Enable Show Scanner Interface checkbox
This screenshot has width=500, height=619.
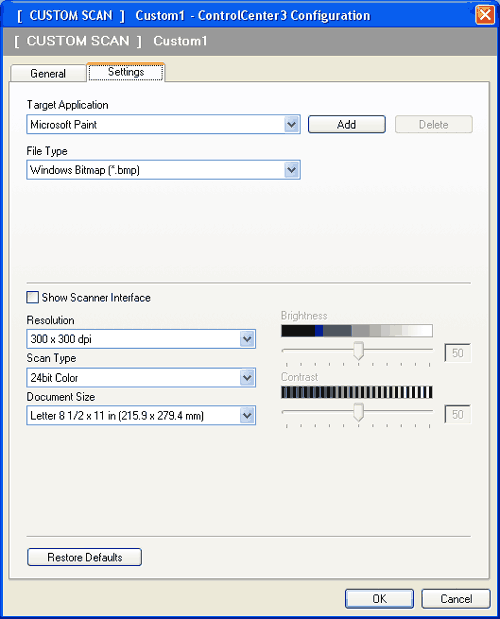(33, 297)
